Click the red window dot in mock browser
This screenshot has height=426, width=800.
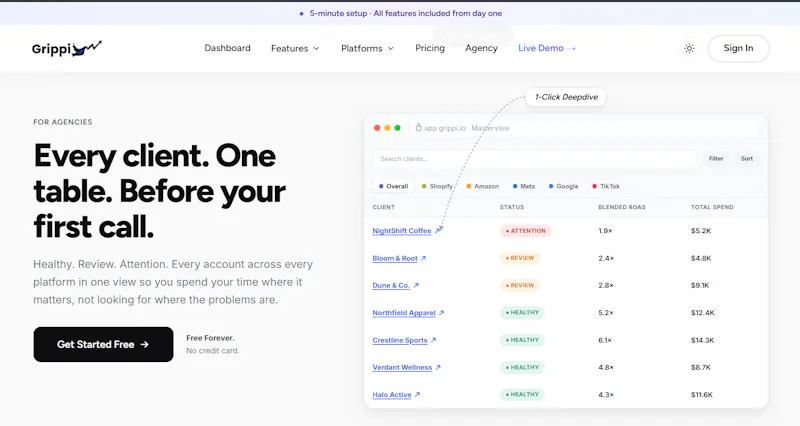coord(377,128)
